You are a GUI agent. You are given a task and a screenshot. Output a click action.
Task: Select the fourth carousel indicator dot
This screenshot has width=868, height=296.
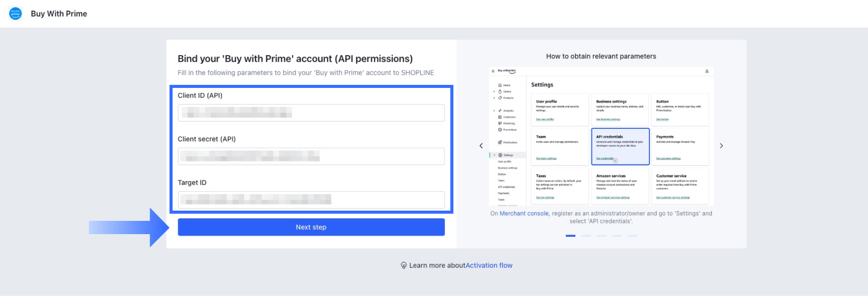(617, 236)
